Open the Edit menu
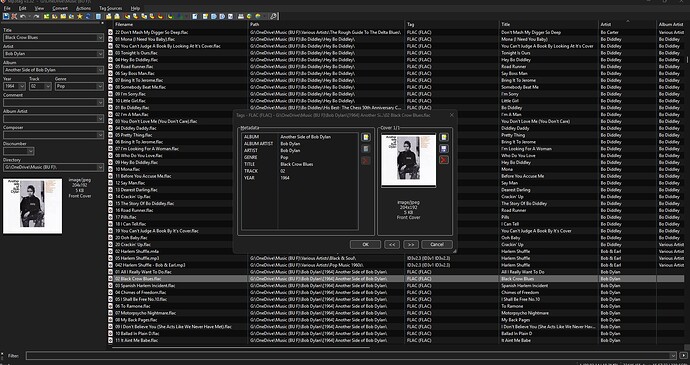This screenshot has width=690, height=365. coord(22,8)
